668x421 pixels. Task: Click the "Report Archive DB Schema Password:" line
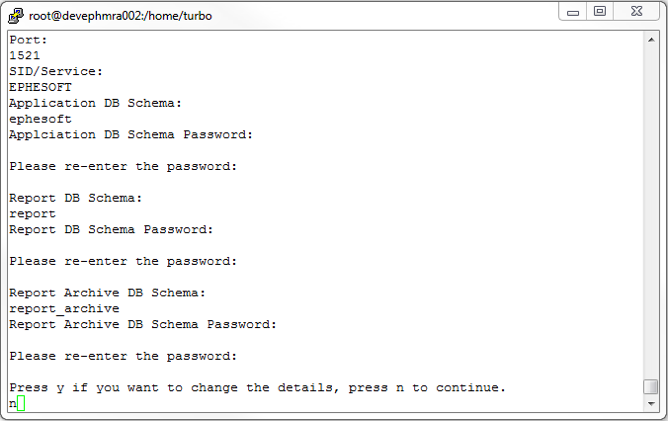(143, 324)
